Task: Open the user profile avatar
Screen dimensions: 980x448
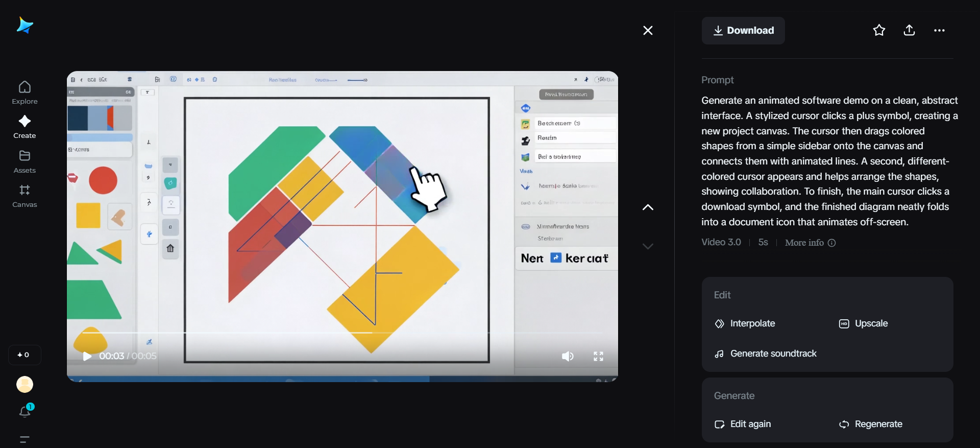Action: (x=24, y=384)
